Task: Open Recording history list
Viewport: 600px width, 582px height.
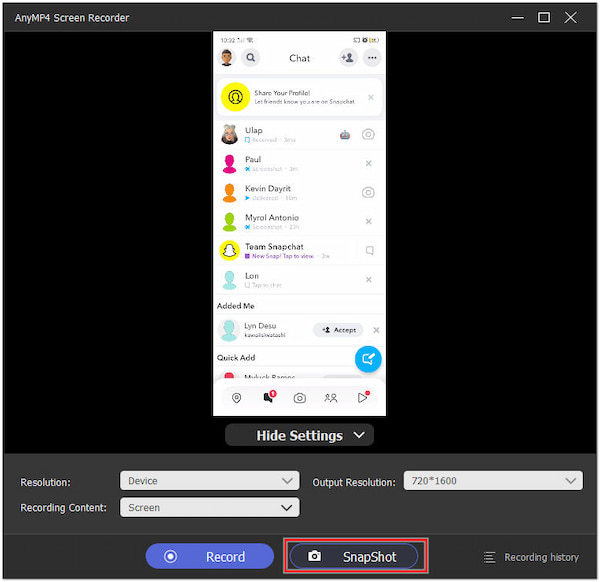Action: point(531,558)
